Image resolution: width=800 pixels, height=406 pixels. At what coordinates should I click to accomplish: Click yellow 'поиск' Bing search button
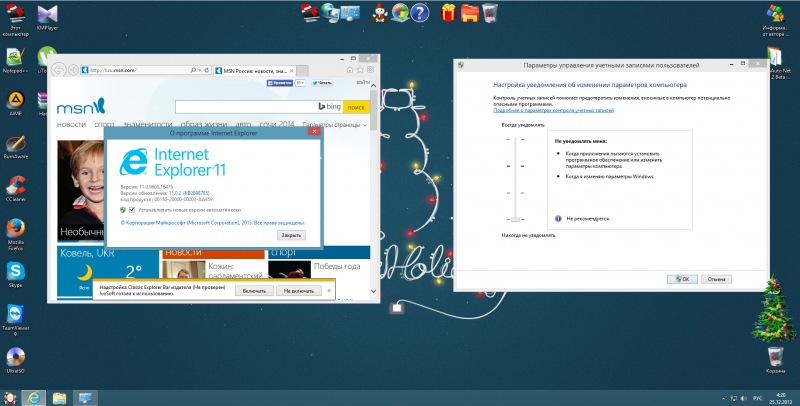click(x=356, y=107)
